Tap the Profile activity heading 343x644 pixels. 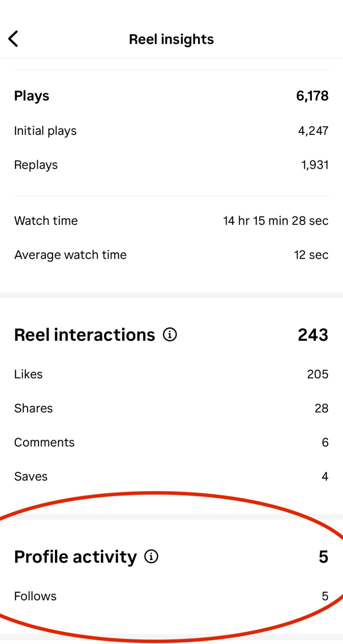[76, 557]
